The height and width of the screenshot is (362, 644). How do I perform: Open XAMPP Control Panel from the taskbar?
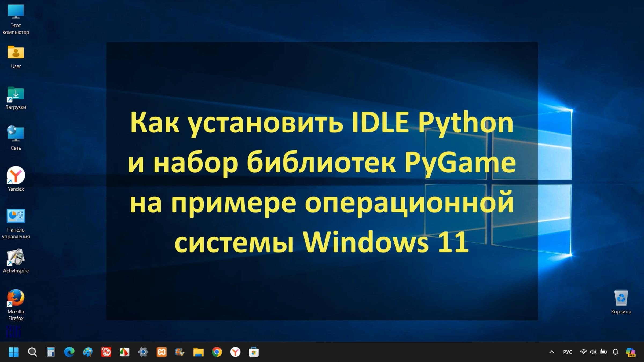(x=161, y=353)
